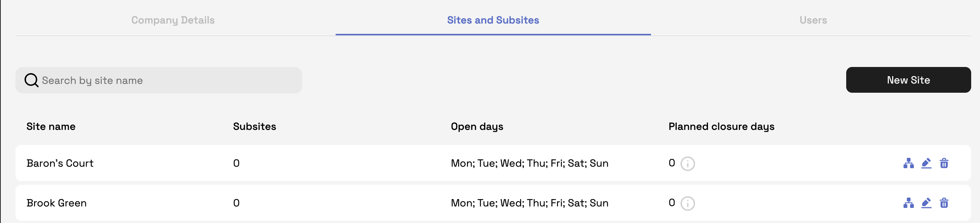The height and width of the screenshot is (223, 980).
Task: Delete the Baron's Court site
Action: tap(944, 163)
